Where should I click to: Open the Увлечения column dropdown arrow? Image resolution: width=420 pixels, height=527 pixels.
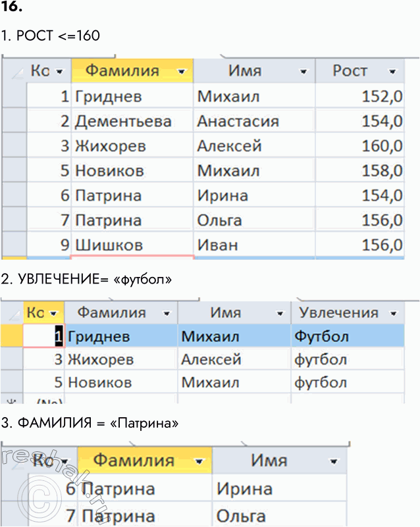coord(394,314)
